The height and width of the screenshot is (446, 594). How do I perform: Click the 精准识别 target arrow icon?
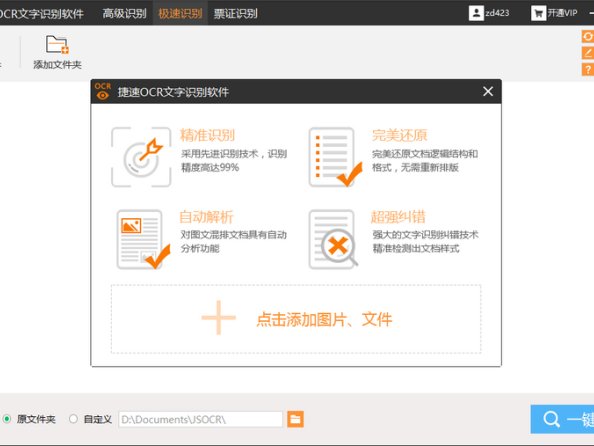pyautogui.click(x=141, y=157)
